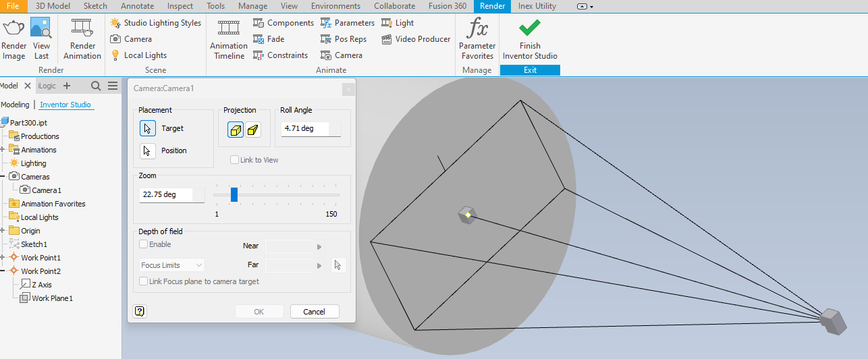This screenshot has width=868, height=359.
Task: Open Roll Angle value flyout
Action: (x=335, y=128)
